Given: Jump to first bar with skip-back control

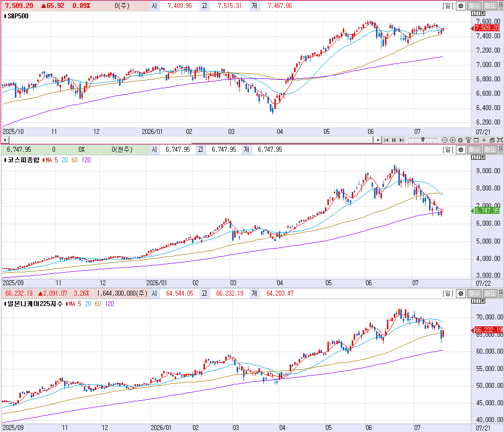Looking at the screenshot, I should [x=386, y=140].
